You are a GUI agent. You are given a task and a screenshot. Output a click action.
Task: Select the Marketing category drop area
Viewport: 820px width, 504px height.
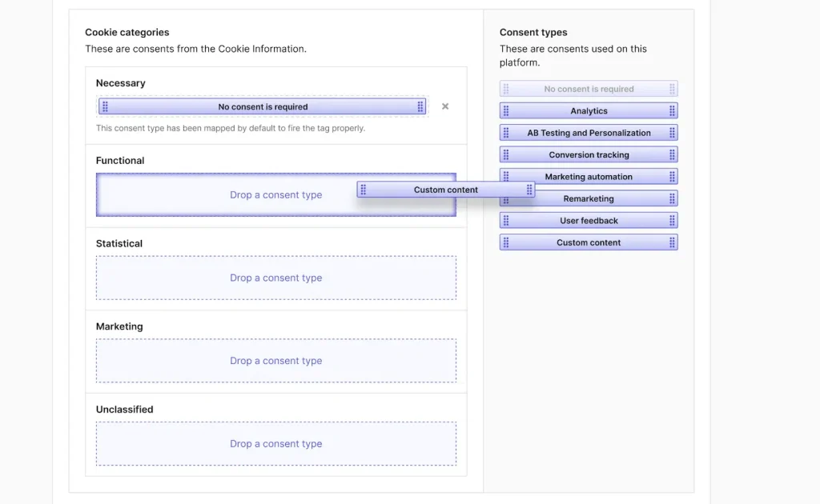click(275, 361)
